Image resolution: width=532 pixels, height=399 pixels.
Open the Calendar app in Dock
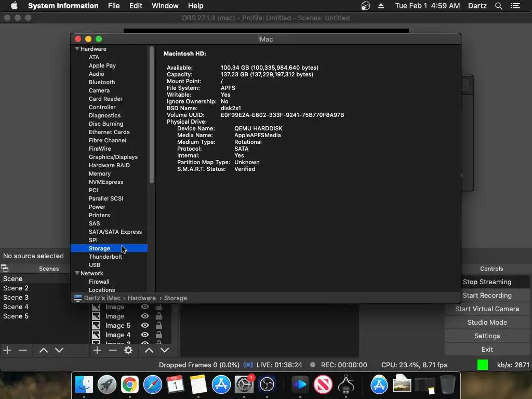coord(176,384)
